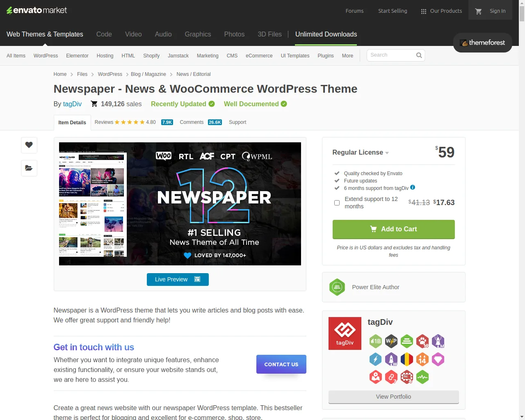This screenshot has height=420, width=525.
Task: Go to Home breadcrumb
Action: tap(60, 74)
